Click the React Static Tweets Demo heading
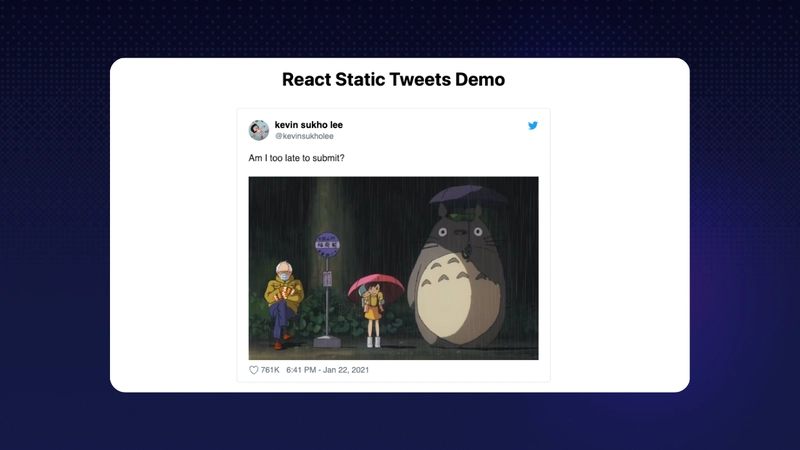The height and width of the screenshot is (450, 800). pos(393,80)
